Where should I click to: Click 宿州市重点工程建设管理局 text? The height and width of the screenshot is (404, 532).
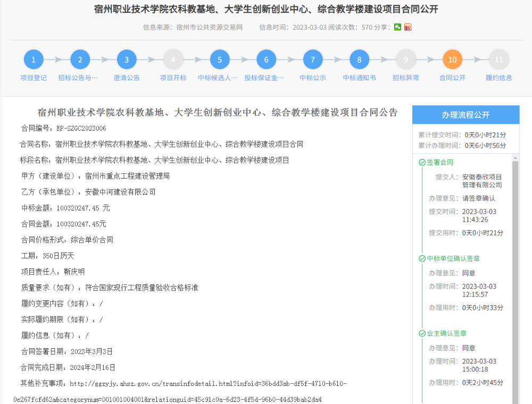click(127, 176)
